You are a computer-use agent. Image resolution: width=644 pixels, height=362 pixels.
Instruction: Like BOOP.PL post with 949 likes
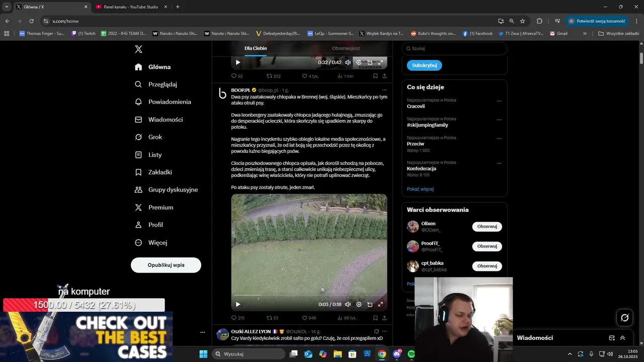click(309, 318)
